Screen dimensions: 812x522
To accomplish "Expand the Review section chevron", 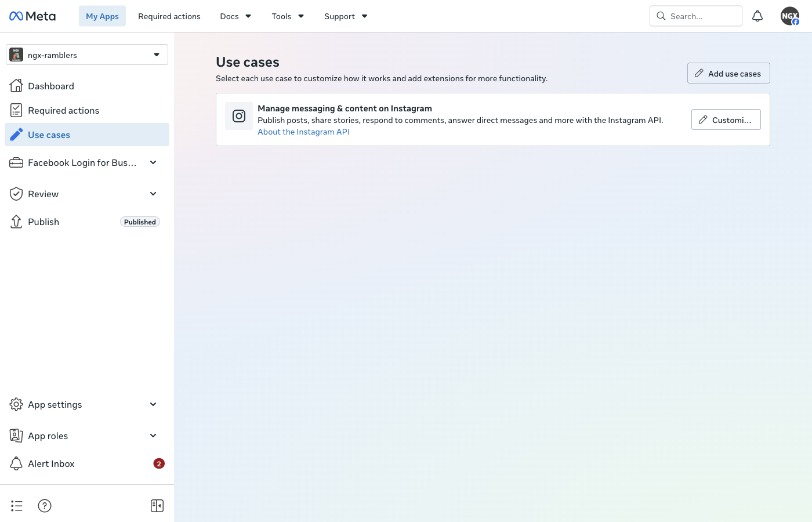I will pos(153,194).
